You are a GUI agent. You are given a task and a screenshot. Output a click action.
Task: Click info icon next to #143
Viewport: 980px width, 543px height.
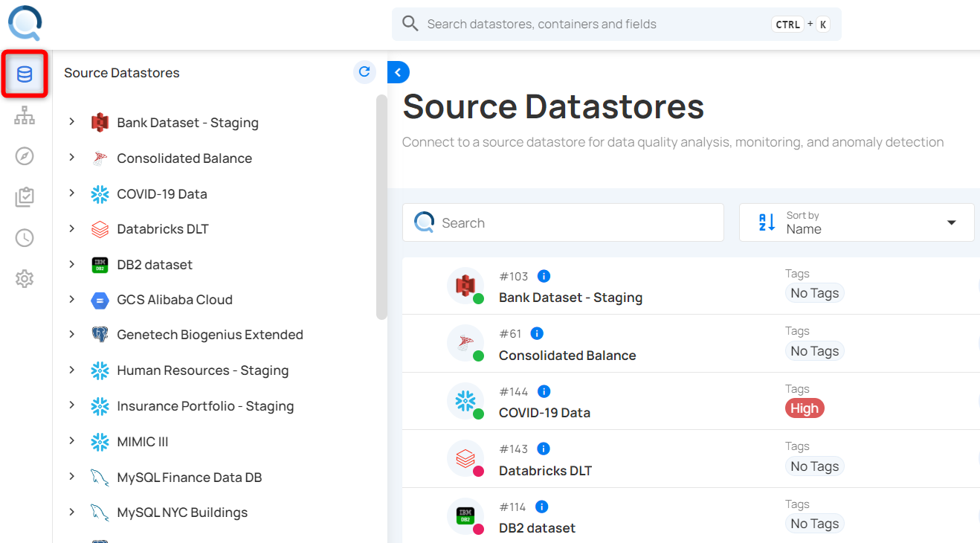[x=543, y=449]
